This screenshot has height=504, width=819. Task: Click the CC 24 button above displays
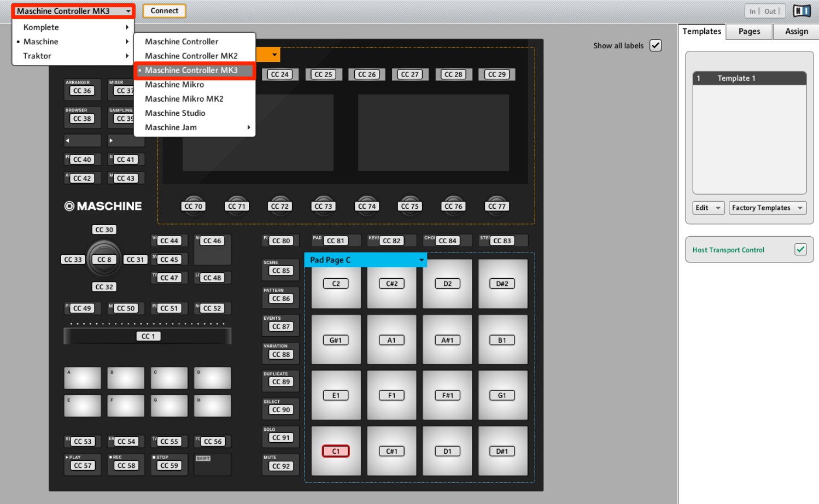point(280,74)
